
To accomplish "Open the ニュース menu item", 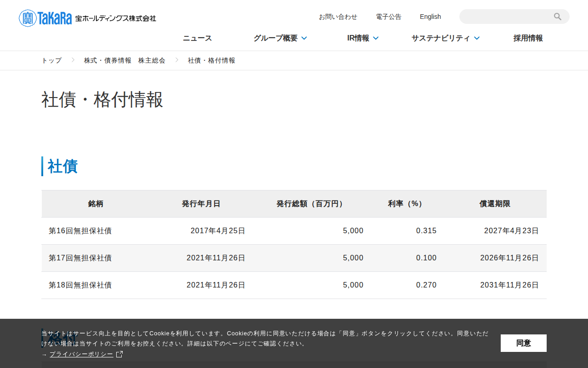I will [198, 38].
